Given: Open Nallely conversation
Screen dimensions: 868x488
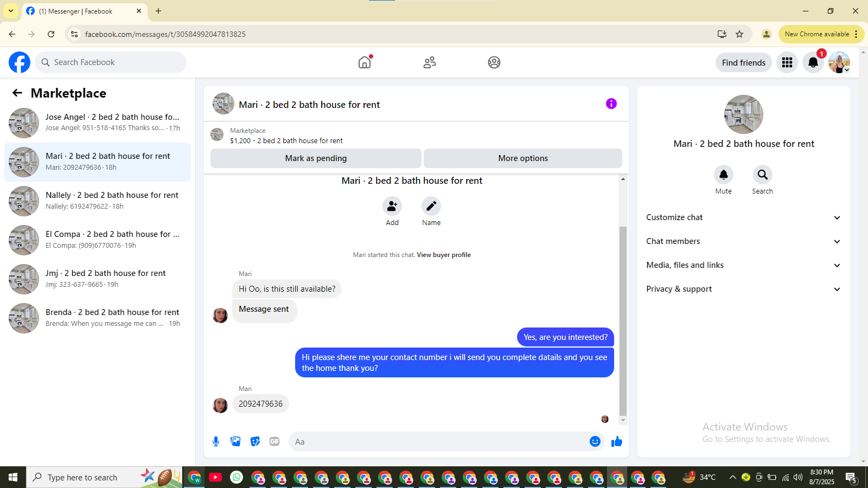Looking at the screenshot, I should (x=98, y=201).
